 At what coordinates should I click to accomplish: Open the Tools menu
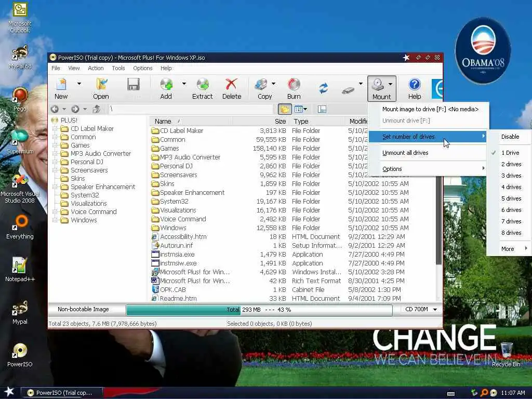tap(118, 68)
